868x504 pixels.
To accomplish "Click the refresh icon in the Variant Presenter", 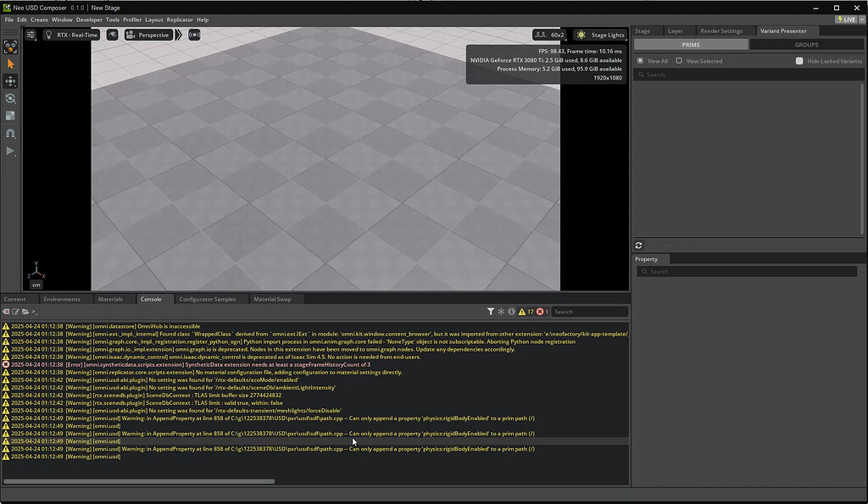I will pyautogui.click(x=639, y=245).
